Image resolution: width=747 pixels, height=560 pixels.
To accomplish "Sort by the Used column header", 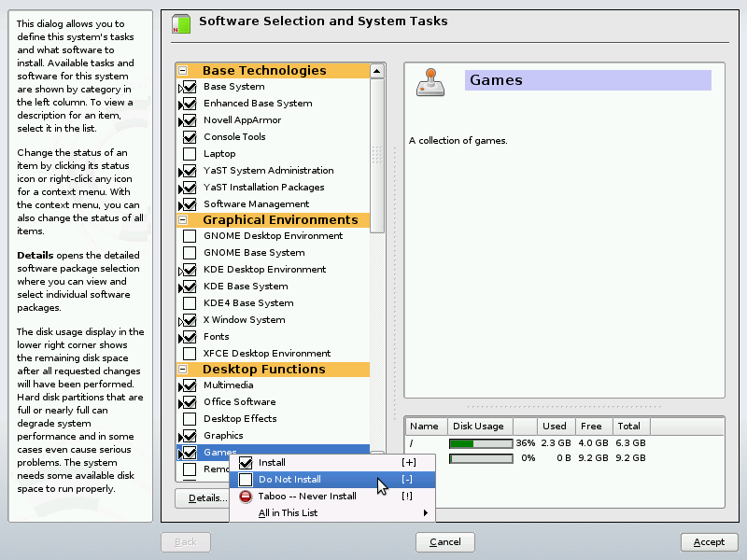I will (556, 427).
